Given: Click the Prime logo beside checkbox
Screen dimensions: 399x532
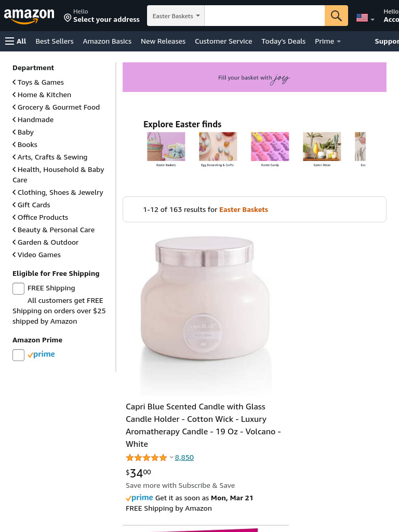Looking at the screenshot, I should point(41,354).
